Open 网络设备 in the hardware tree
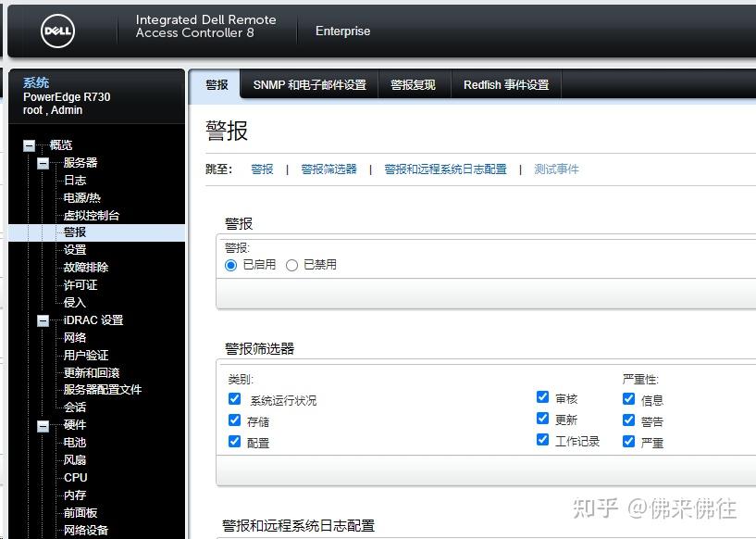756x539 pixels. pyautogui.click(x=86, y=531)
